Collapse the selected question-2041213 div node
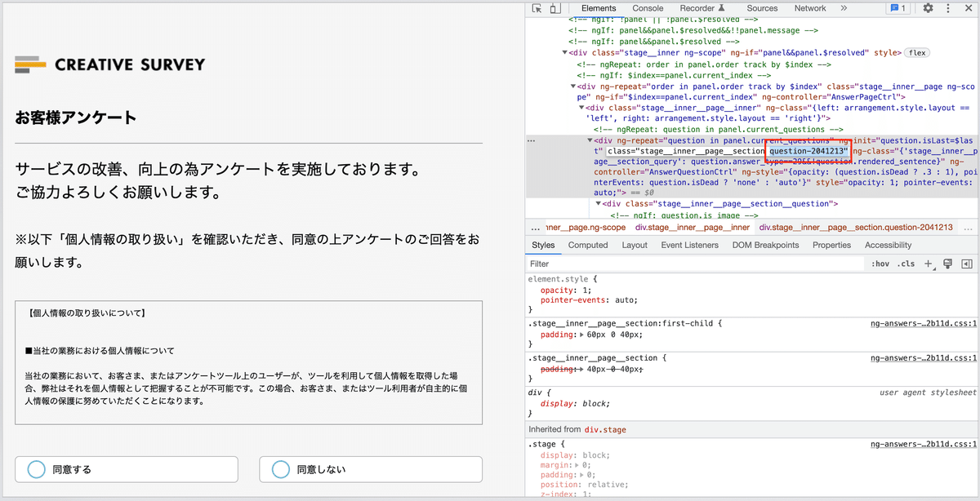 pyautogui.click(x=590, y=140)
